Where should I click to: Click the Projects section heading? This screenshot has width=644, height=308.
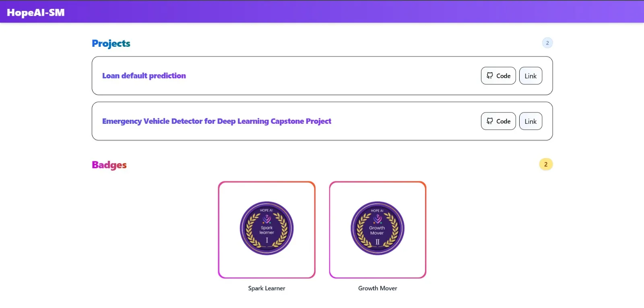point(111,44)
